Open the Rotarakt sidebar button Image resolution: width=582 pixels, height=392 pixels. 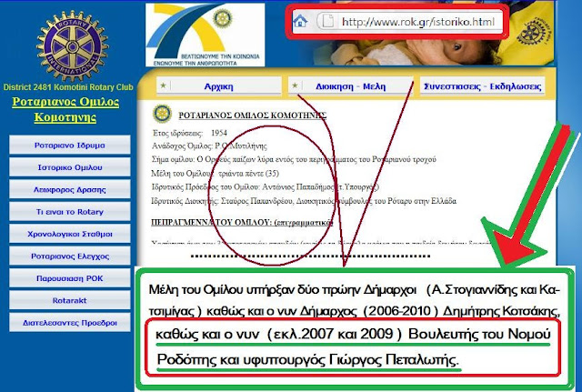pos(70,300)
